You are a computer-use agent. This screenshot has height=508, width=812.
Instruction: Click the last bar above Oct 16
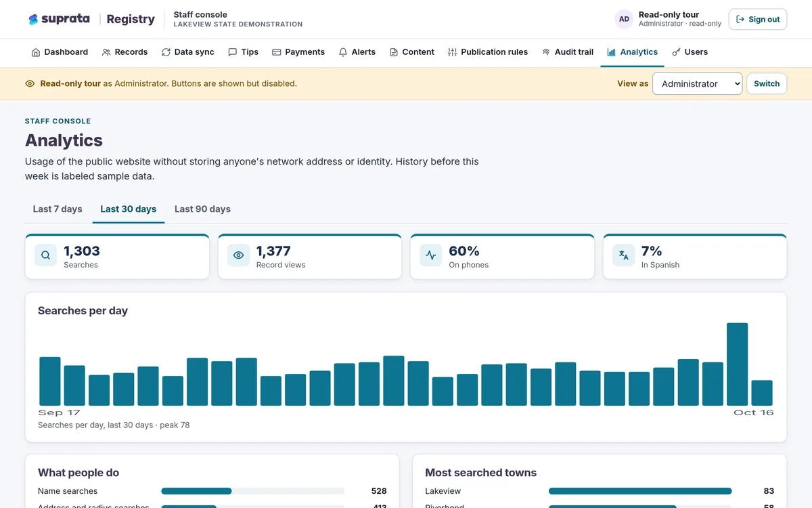click(x=762, y=393)
